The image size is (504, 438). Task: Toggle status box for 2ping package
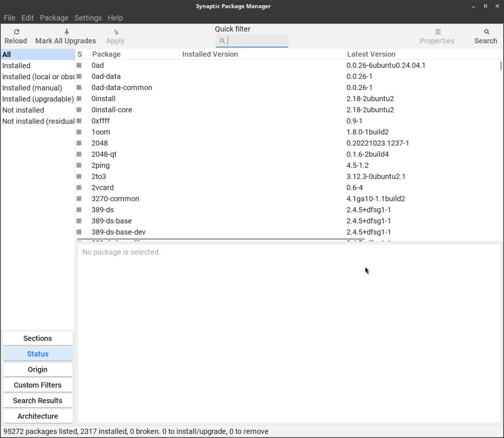[x=79, y=165]
